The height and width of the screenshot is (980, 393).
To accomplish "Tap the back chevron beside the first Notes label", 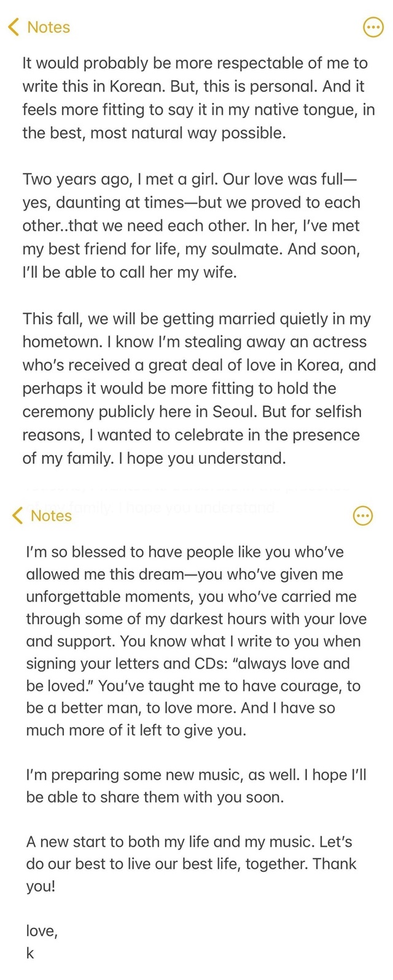I will pos(14,27).
